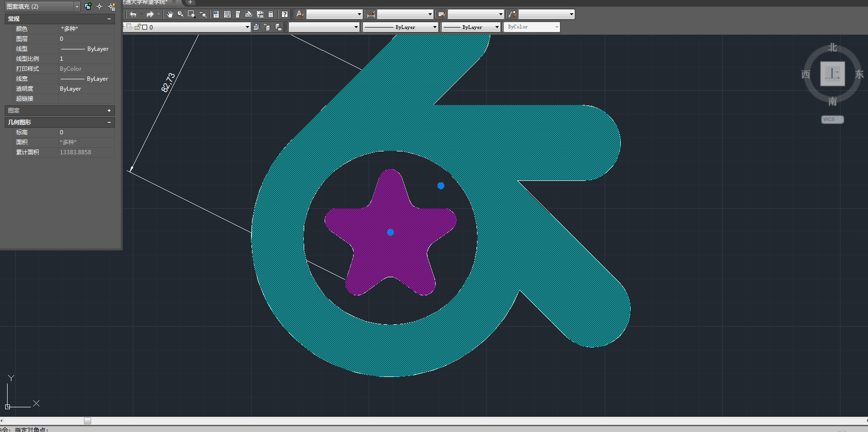Click the Undo arrow in toolbar
The height and width of the screenshot is (432, 868).
pyautogui.click(x=133, y=14)
